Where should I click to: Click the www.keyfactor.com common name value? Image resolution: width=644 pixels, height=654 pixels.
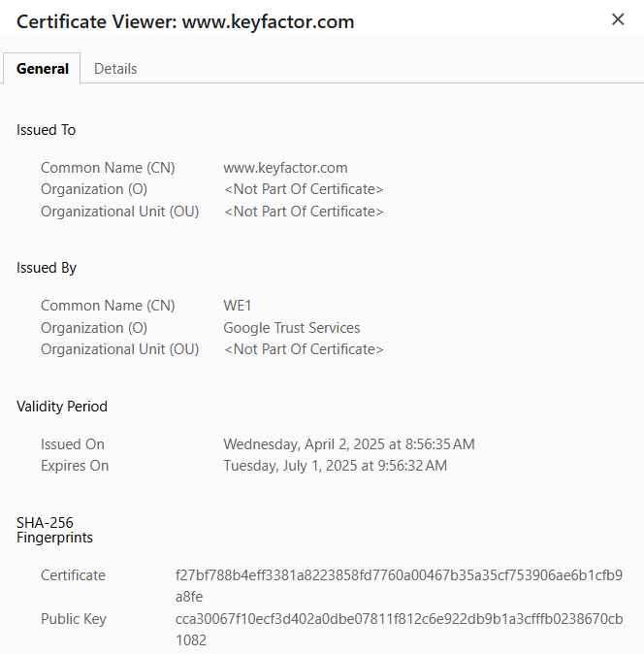click(x=285, y=168)
